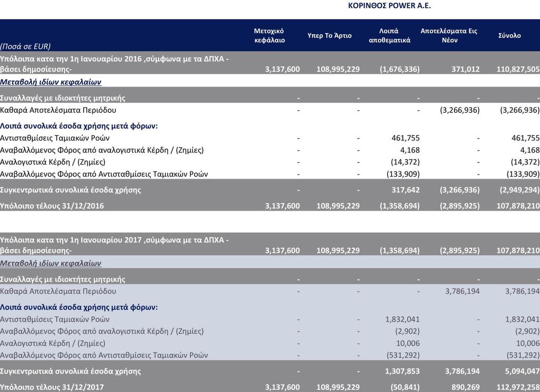Click the 1,307,853 comprehensive income value

pyautogui.click(x=402, y=371)
